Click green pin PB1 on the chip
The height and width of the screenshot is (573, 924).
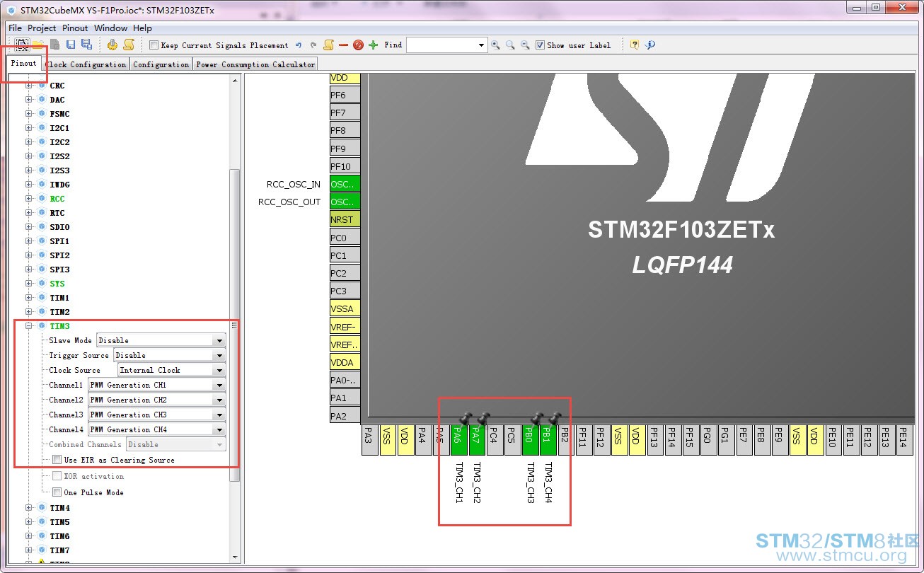coord(548,441)
